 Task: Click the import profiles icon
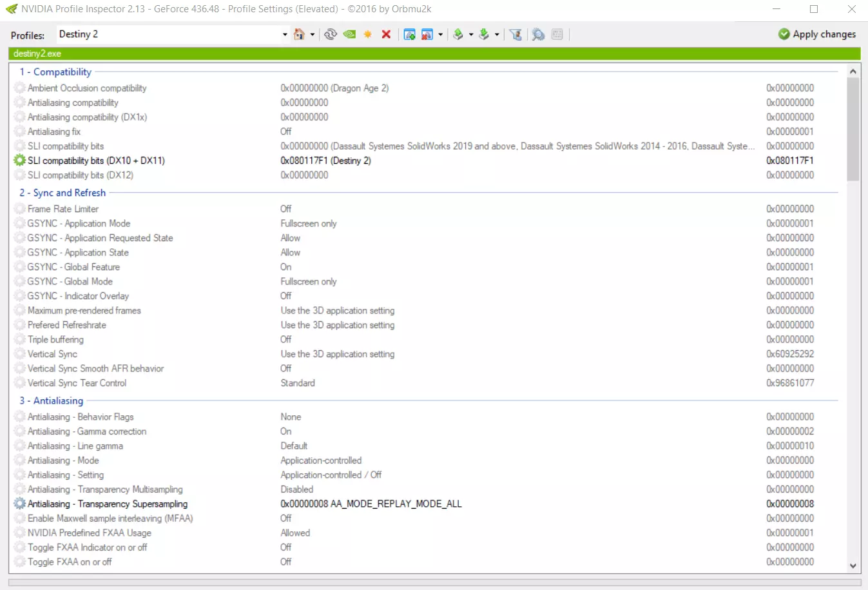(x=484, y=34)
